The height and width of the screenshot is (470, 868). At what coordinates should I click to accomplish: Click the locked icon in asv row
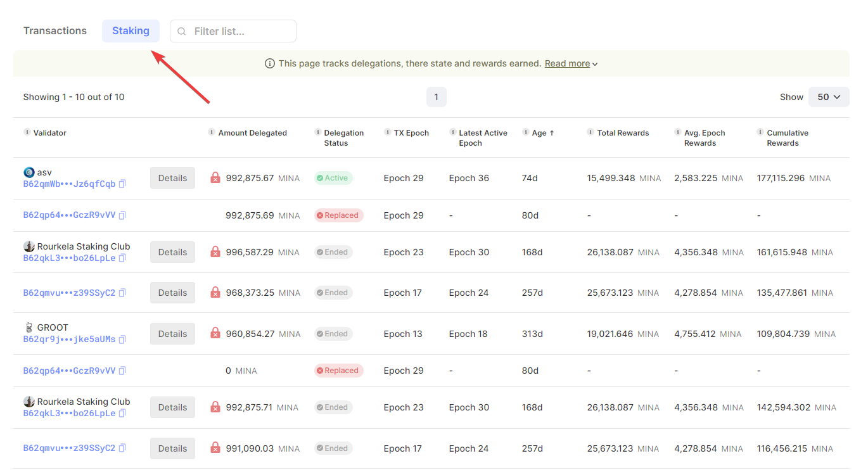coord(215,178)
